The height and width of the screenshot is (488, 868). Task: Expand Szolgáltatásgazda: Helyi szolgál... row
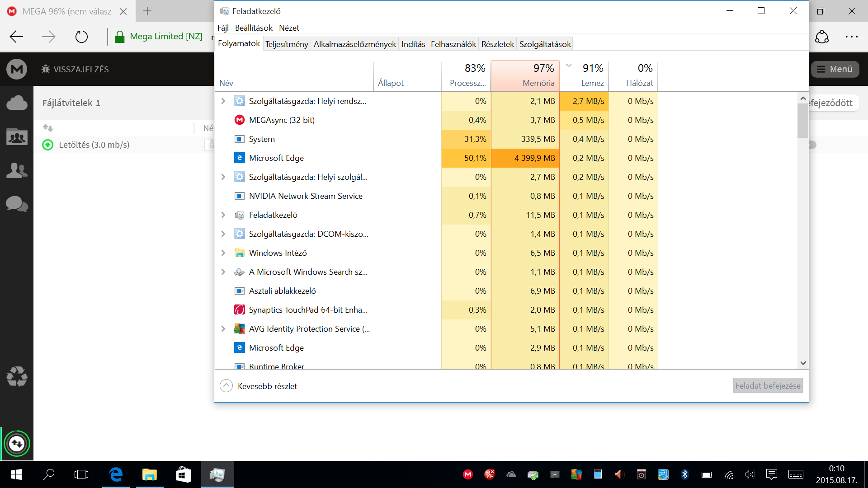click(223, 177)
